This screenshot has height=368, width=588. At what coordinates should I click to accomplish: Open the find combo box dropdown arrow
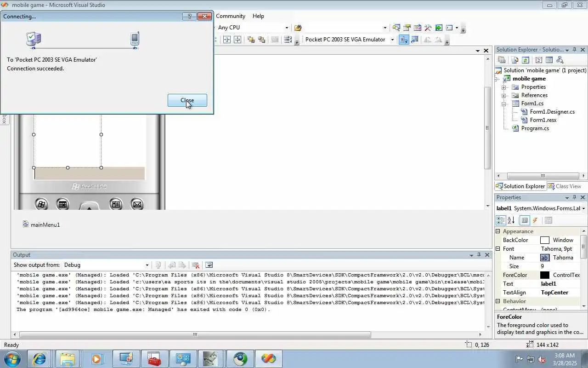coord(385,28)
